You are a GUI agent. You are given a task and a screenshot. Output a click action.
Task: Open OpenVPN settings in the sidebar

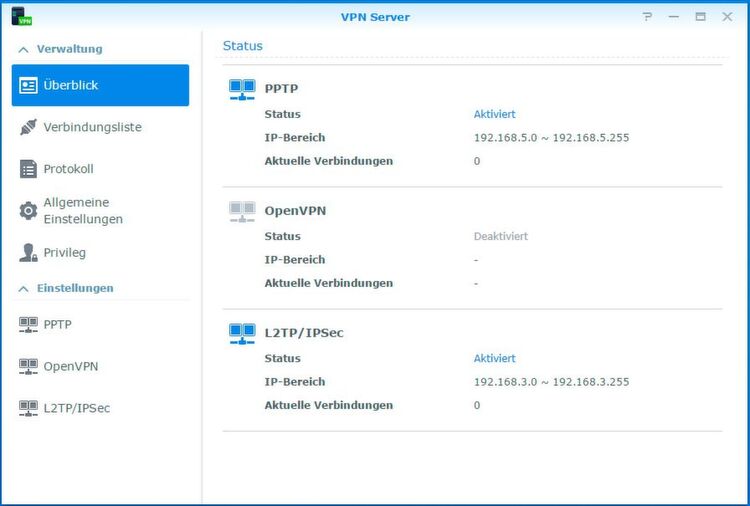click(100, 366)
